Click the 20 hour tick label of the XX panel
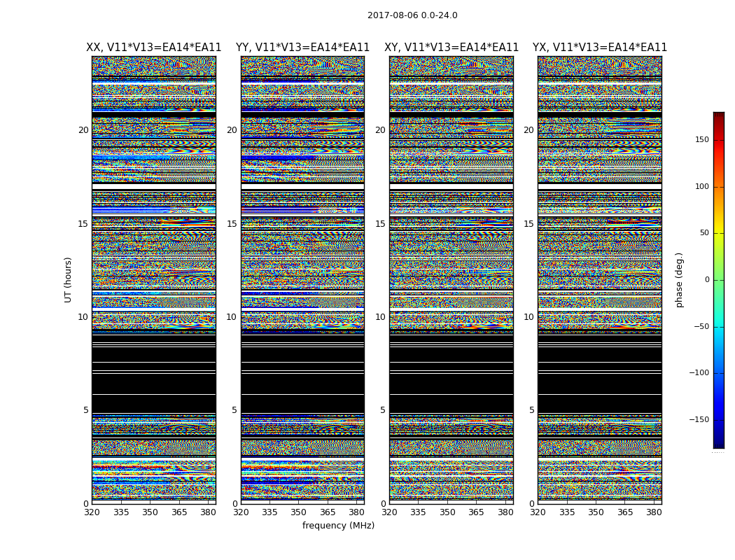735x560 pixels. click(x=83, y=130)
